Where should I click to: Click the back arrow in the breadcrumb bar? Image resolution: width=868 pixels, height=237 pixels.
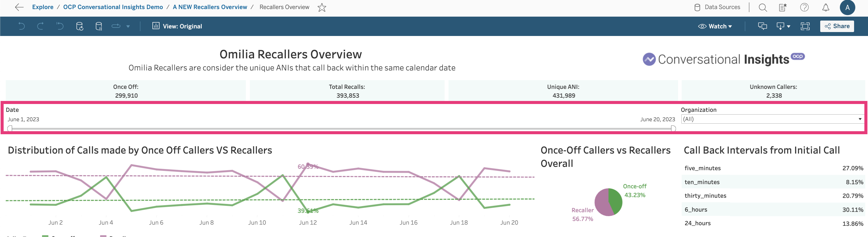(19, 7)
